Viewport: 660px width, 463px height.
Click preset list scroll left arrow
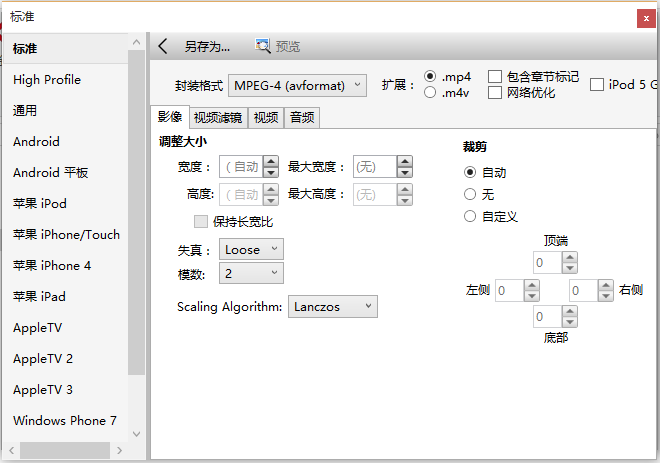pyautogui.click(x=11, y=450)
